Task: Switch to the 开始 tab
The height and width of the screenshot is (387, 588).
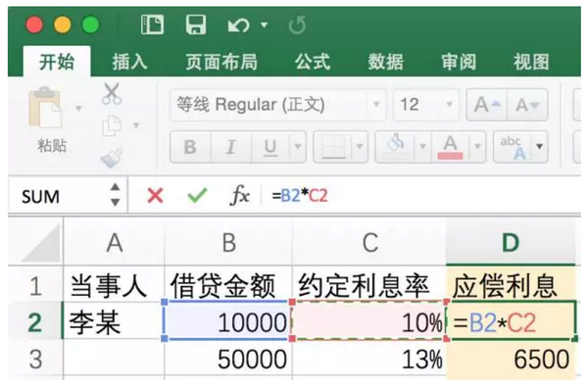Action: coord(57,62)
